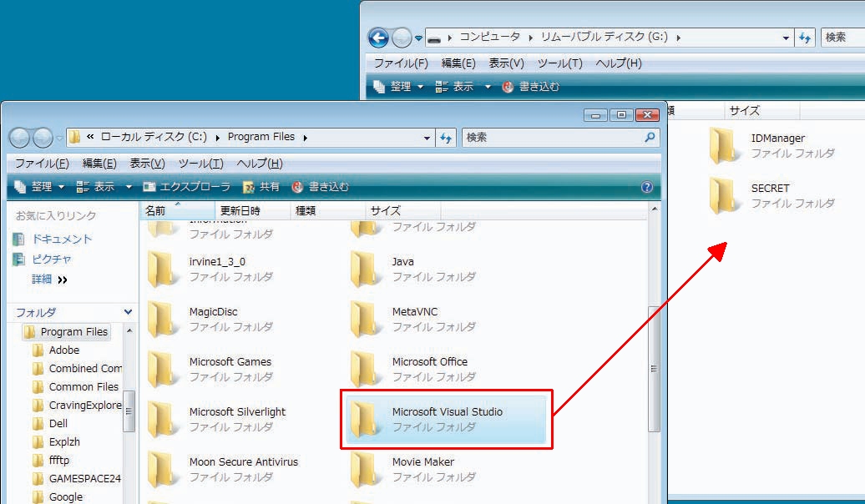Screen dimensions: 865x504
Task: Sort by 名前 column header
Action: (x=178, y=210)
